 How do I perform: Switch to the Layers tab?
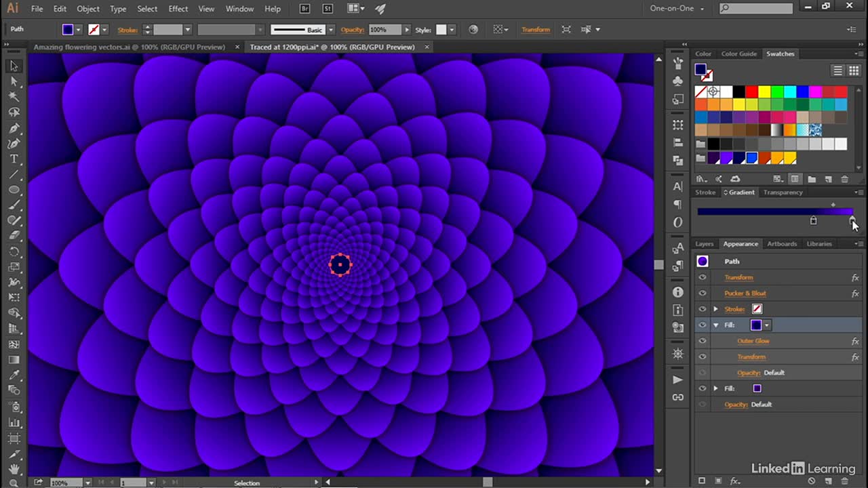(x=705, y=244)
